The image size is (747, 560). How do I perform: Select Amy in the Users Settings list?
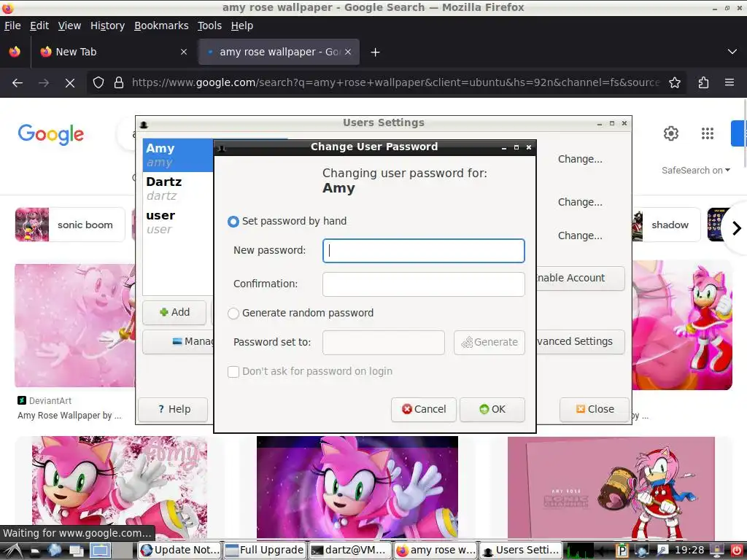178,155
